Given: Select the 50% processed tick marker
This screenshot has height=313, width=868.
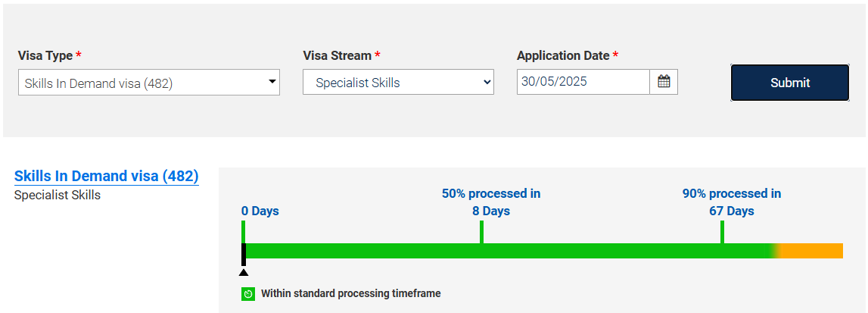Looking at the screenshot, I should tap(481, 232).
